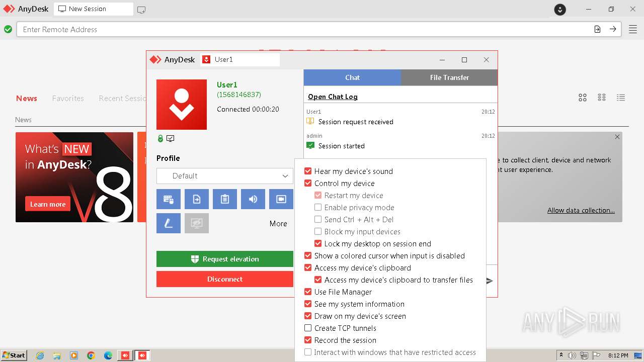Open Internet Explorer from the taskbar
Image resolution: width=644 pixels, height=362 pixels.
tap(40, 355)
